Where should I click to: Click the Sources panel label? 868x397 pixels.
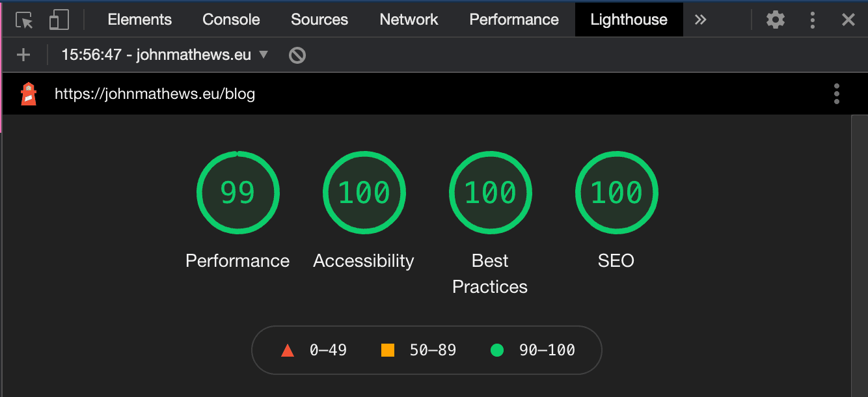pos(319,20)
